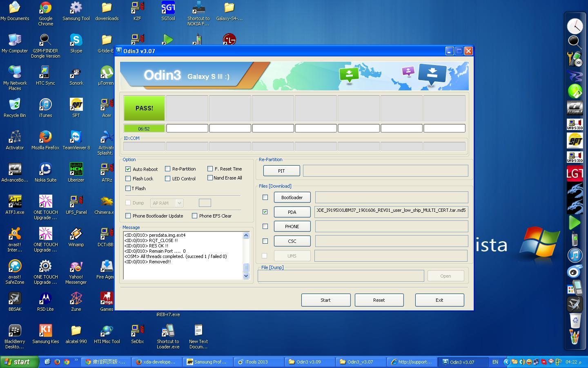
Task: Toggle the Flash Lock checkbox
Action: [x=128, y=179]
